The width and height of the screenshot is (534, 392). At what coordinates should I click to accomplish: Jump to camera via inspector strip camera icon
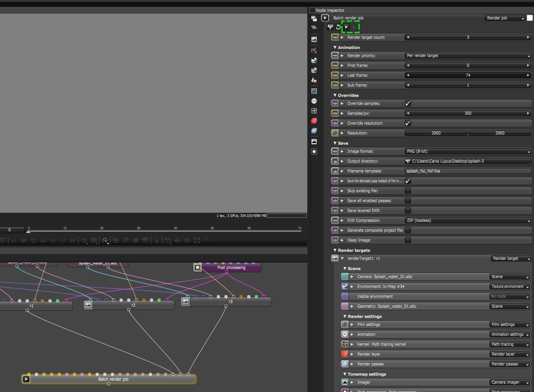click(314, 51)
